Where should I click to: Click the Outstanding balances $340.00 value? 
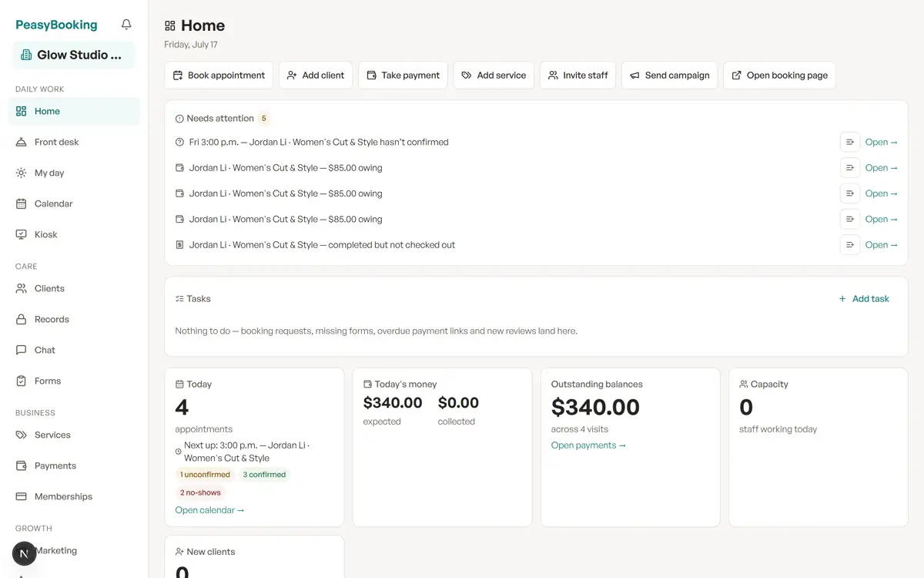tap(595, 407)
